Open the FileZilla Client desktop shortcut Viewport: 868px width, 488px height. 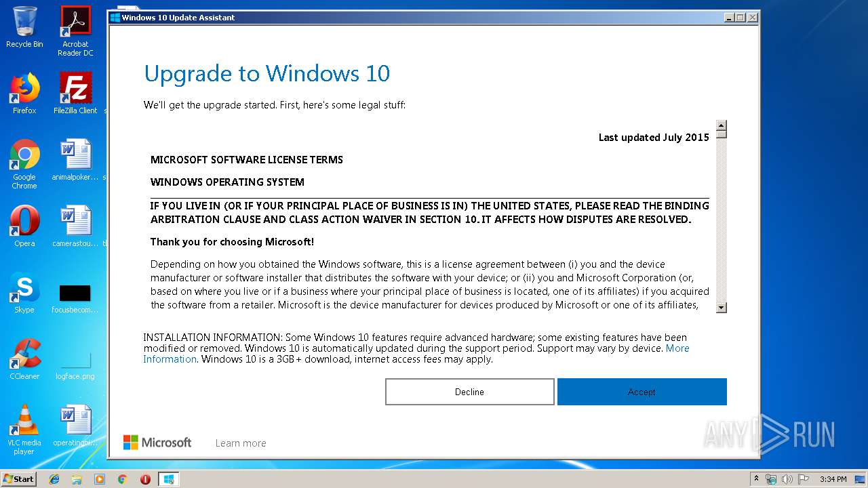(x=75, y=94)
